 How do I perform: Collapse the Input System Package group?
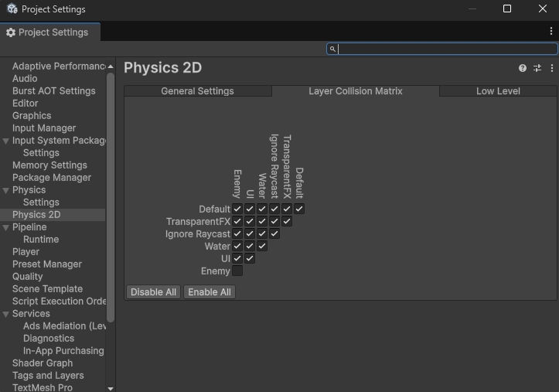[5, 141]
